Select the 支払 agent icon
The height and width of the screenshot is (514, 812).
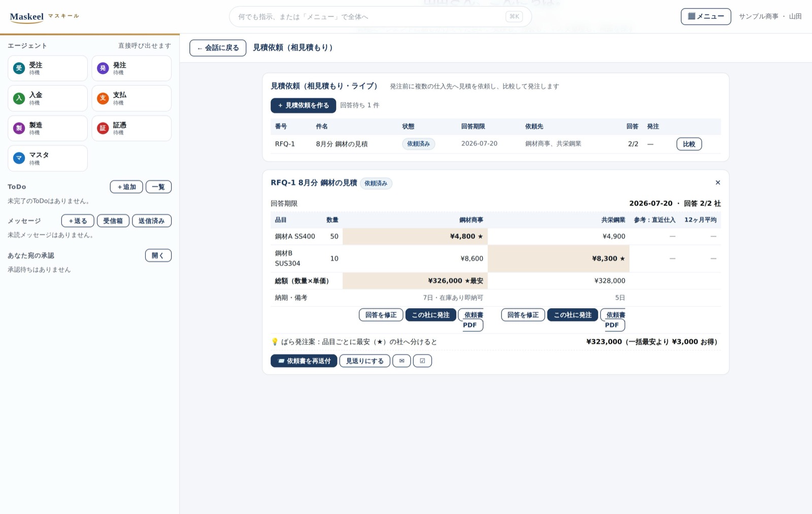[x=103, y=98]
